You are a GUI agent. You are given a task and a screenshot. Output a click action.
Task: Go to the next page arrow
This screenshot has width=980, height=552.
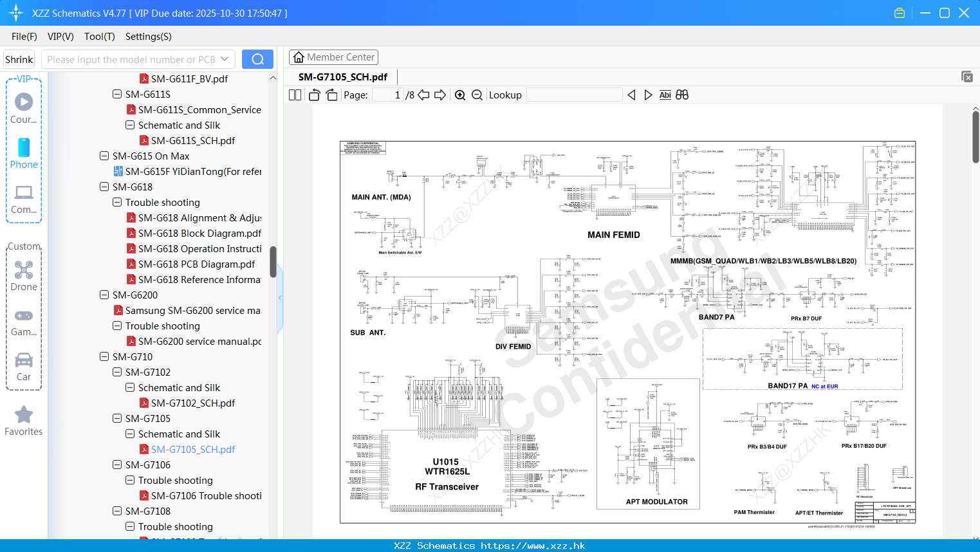[440, 95]
